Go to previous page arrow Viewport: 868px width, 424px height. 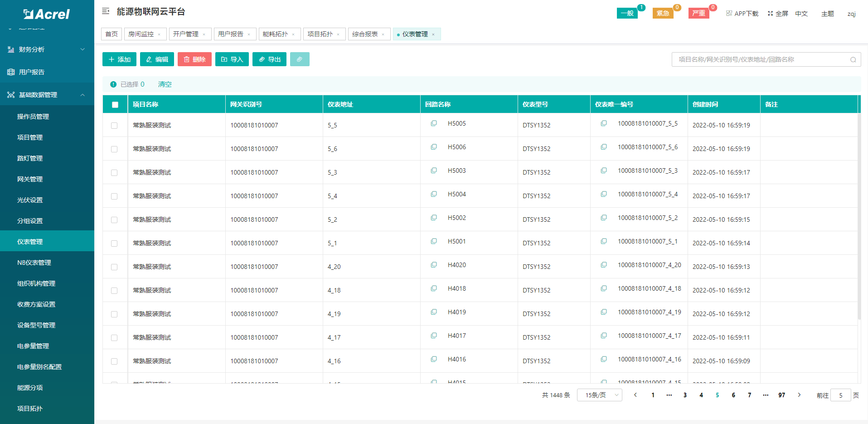point(635,395)
